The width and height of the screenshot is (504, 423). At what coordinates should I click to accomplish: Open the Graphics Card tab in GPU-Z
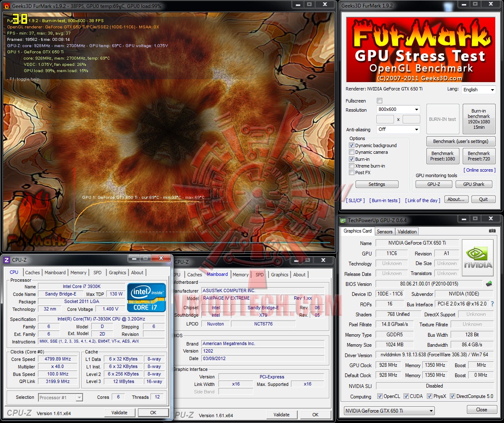[357, 231]
